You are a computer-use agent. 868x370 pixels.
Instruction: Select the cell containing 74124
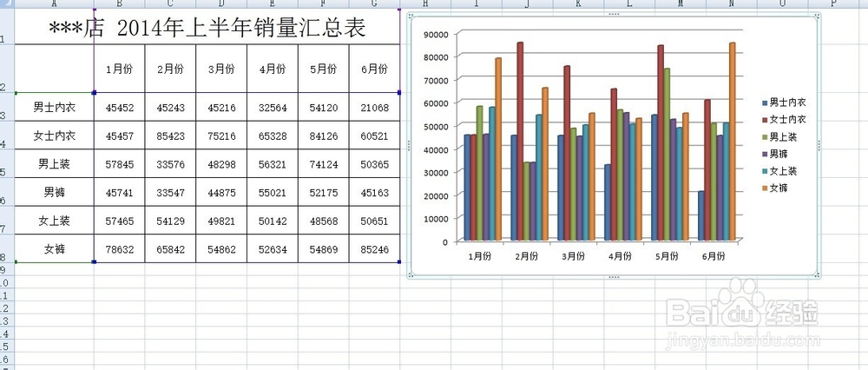pos(323,164)
